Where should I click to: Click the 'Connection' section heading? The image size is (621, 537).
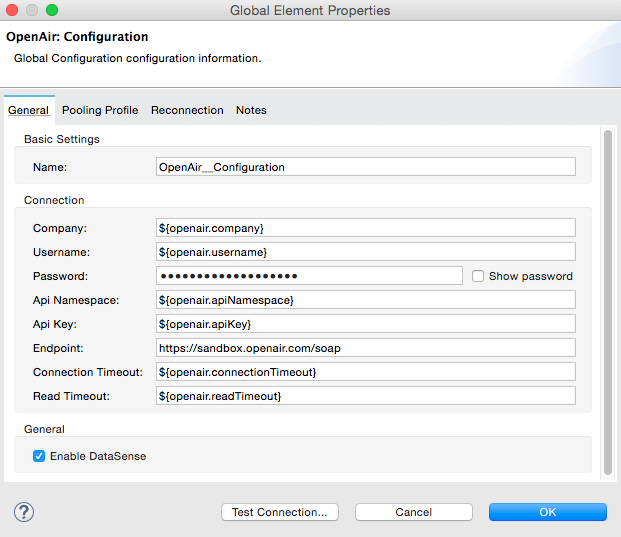54,200
